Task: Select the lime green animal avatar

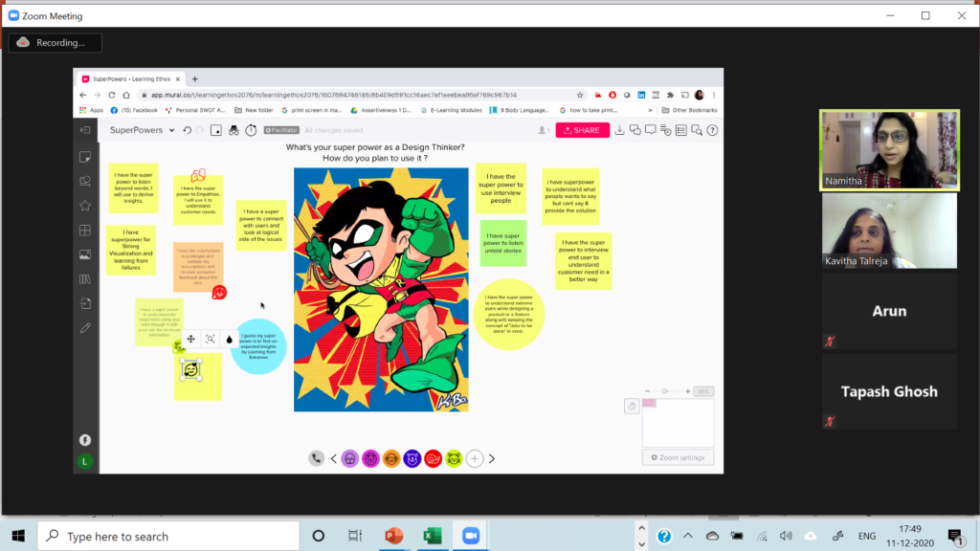Action: [454, 458]
